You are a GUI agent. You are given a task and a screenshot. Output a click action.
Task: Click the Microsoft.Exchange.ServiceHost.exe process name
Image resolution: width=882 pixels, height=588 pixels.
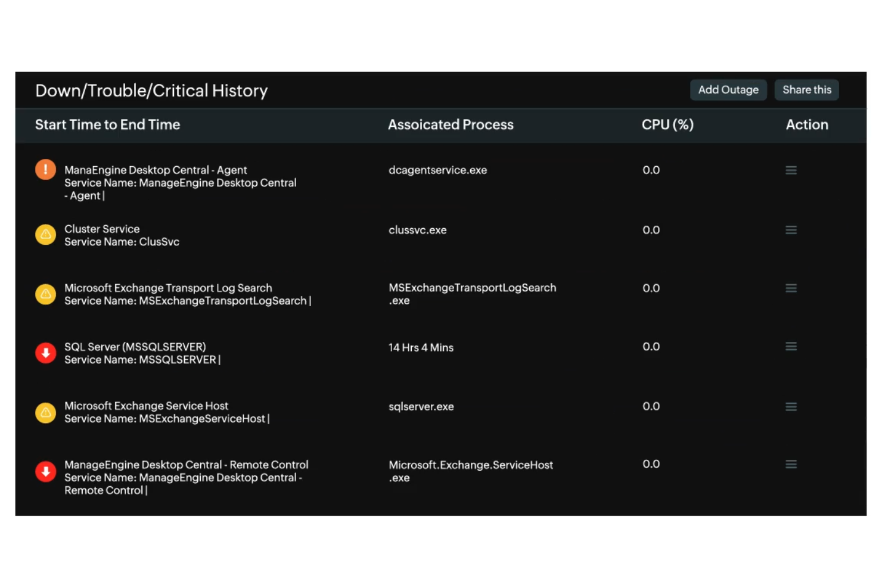(x=471, y=471)
